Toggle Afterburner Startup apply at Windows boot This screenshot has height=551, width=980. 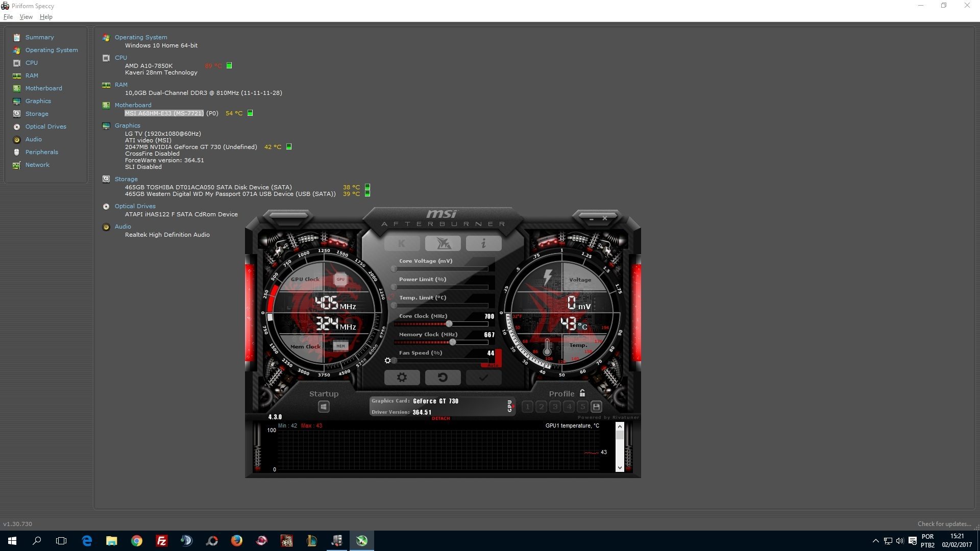324,407
